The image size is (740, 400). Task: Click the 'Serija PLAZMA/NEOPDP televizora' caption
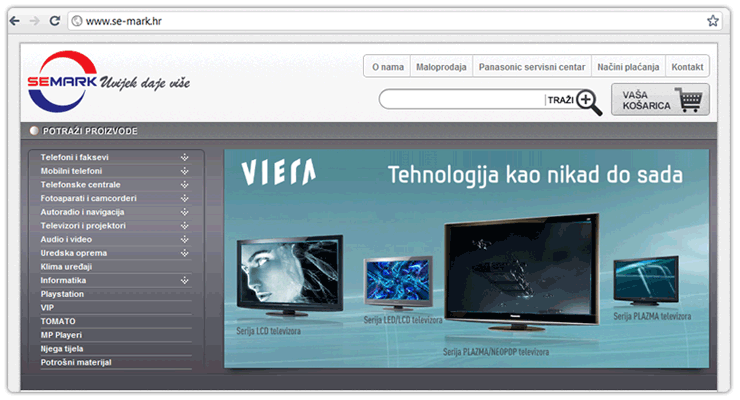pos(496,352)
